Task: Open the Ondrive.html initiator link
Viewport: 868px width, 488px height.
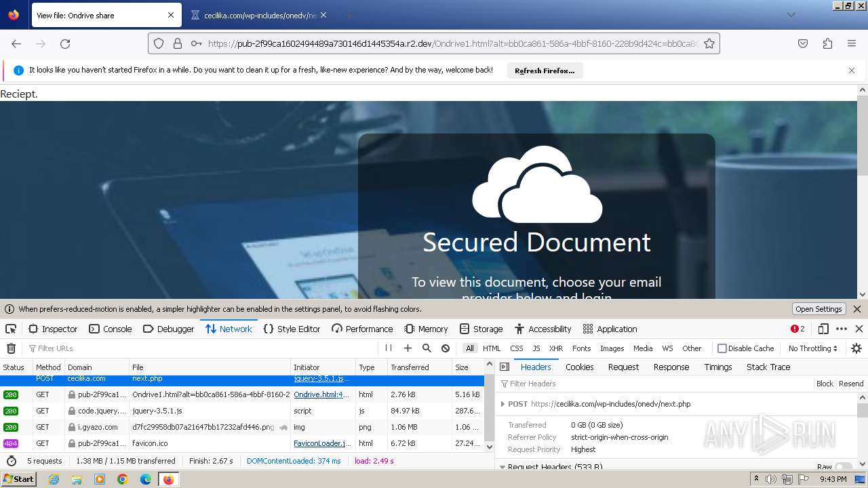Action: [x=321, y=394]
